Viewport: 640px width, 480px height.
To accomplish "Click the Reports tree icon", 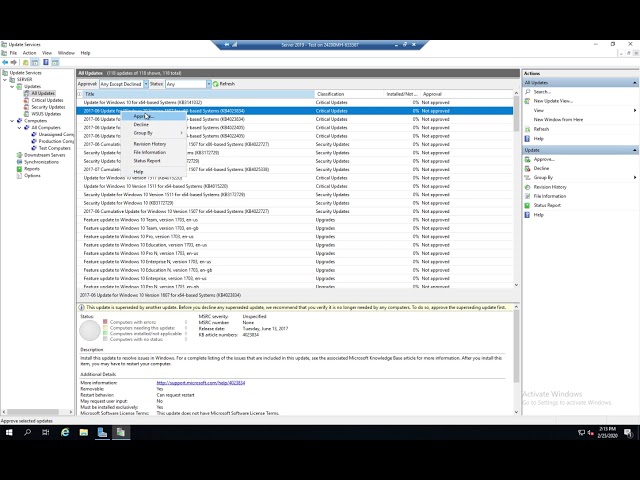I will [19, 169].
